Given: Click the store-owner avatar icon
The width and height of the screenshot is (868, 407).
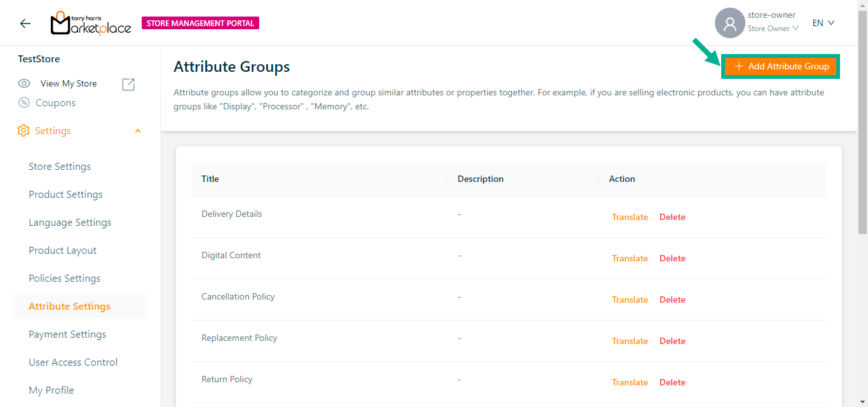Looking at the screenshot, I should tap(729, 24).
